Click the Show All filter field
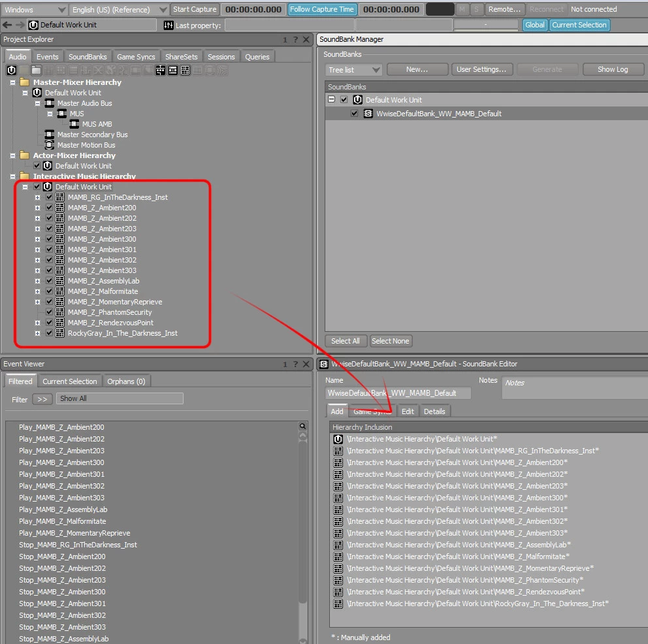 point(120,398)
